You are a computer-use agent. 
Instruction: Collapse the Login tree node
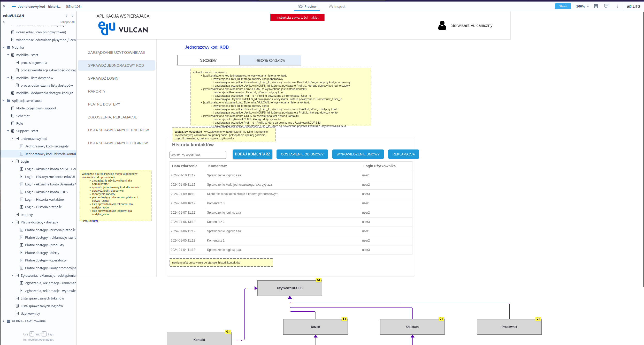pos(13,161)
